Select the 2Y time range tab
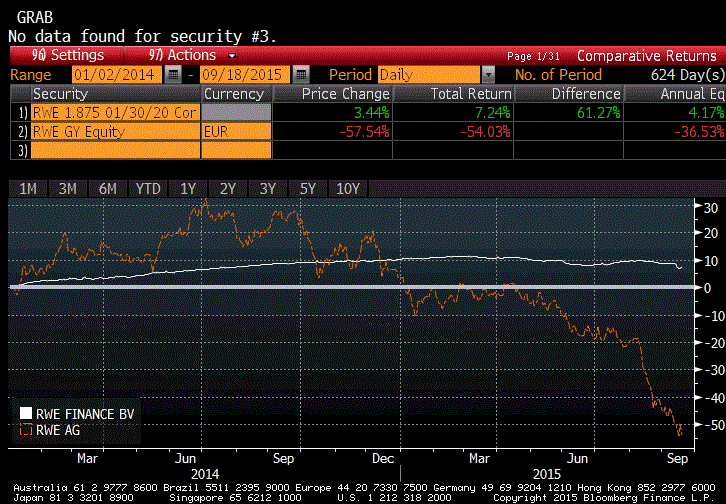Screen dimensions: 726x504 (x=228, y=189)
